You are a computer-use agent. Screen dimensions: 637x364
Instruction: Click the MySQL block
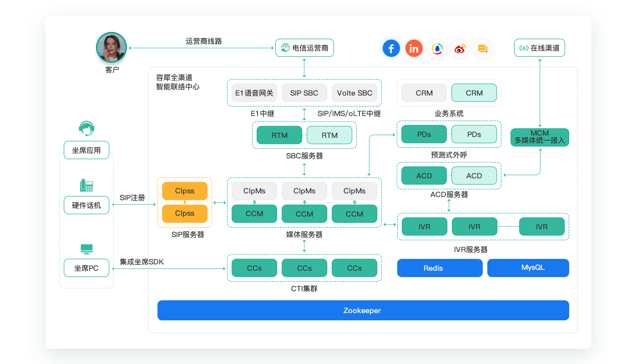[x=528, y=268]
